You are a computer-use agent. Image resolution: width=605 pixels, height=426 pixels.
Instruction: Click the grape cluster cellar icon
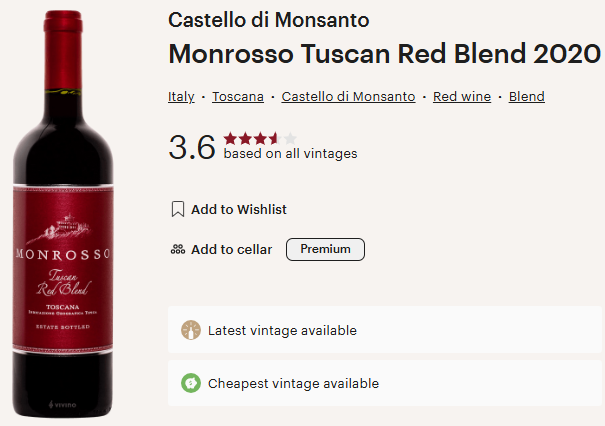click(178, 249)
